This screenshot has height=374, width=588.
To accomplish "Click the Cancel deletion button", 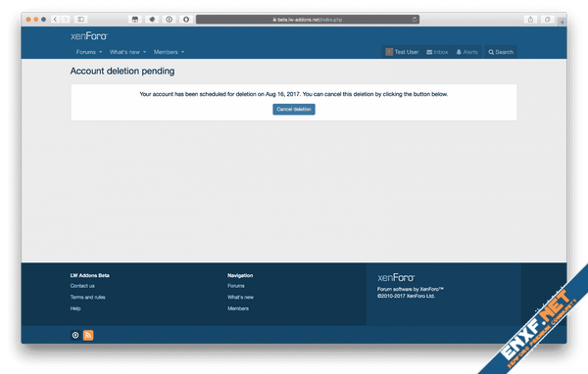I will (294, 109).
